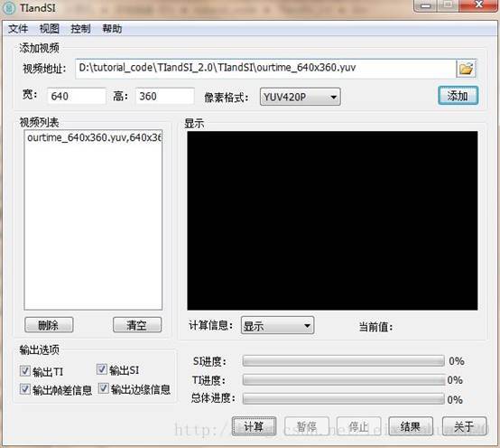Screen dimensions: 500x448
Task: Click the 删除 button
Action: [49, 325]
